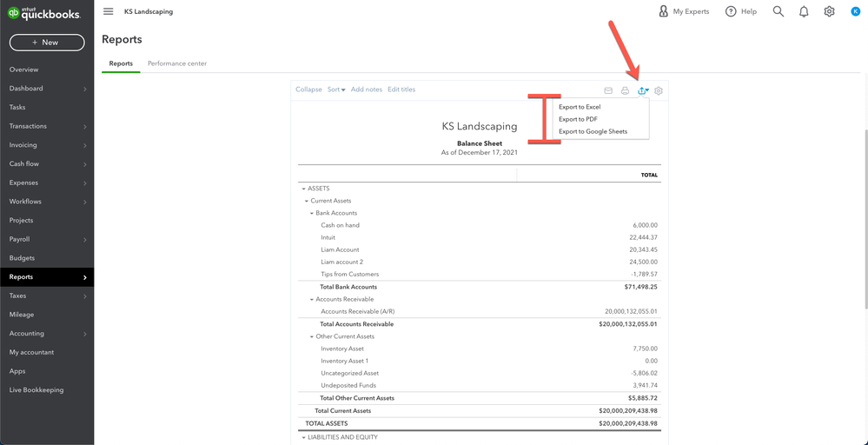Expand Payroll sidebar submenu arrow
The width and height of the screenshot is (868, 445).
85,240
